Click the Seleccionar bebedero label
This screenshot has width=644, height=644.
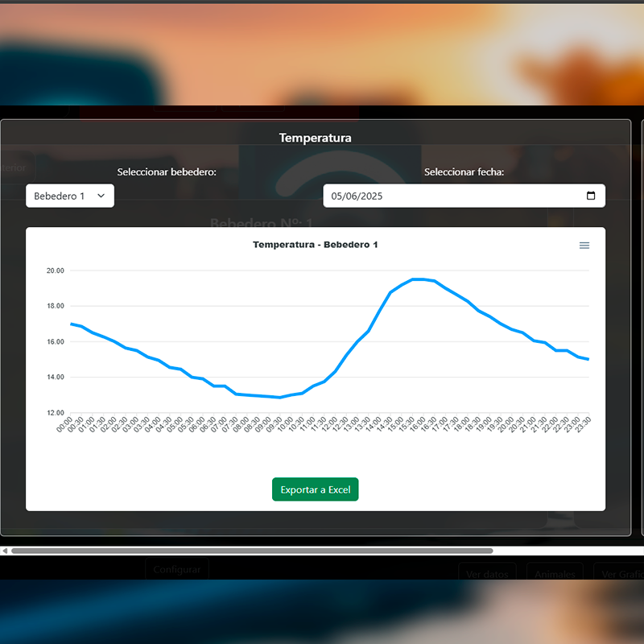click(167, 172)
